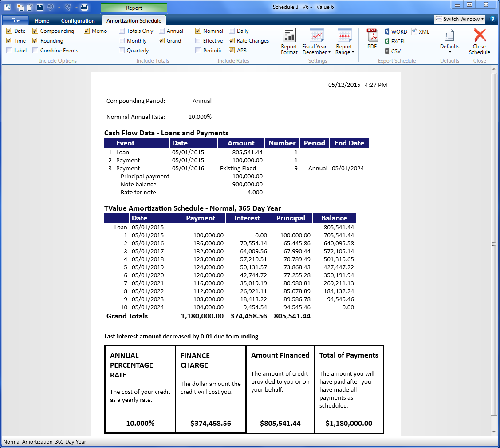Click status bar text 'Normal Amortization, 365 Day Year'
The width and height of the screenshot is (500, 448).
click(x=45, y=442)
